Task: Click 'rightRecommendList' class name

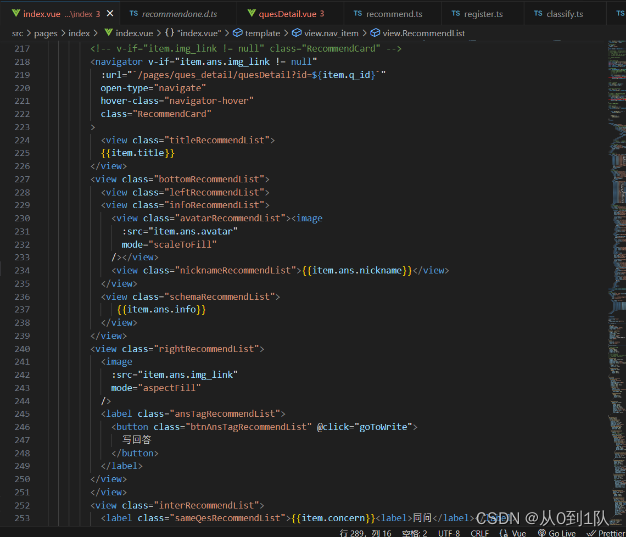Action: point(206,349)
